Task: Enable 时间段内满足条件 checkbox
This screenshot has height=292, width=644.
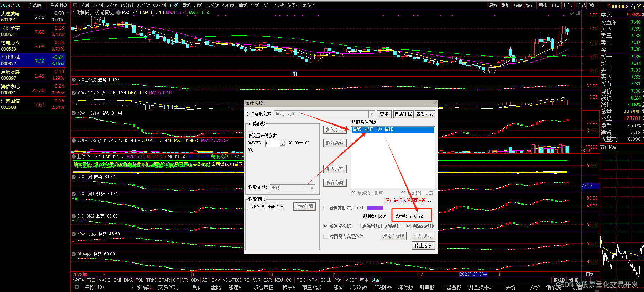Action: [x=325, y=236]
